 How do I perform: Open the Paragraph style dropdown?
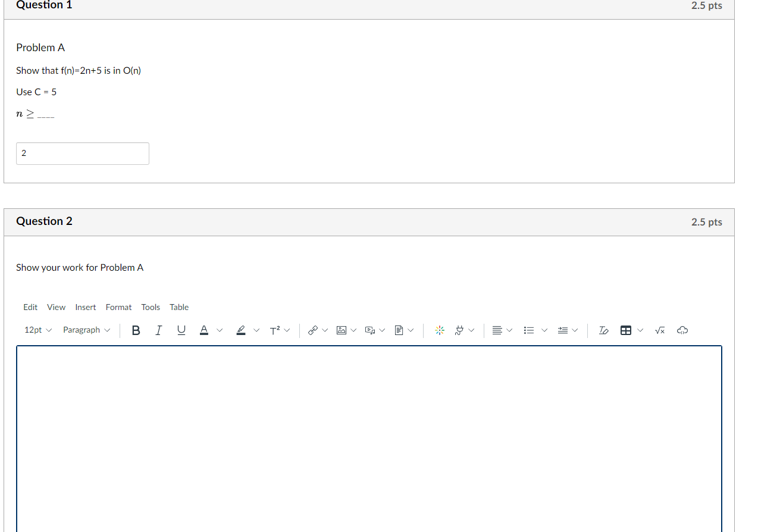point(86,330)
